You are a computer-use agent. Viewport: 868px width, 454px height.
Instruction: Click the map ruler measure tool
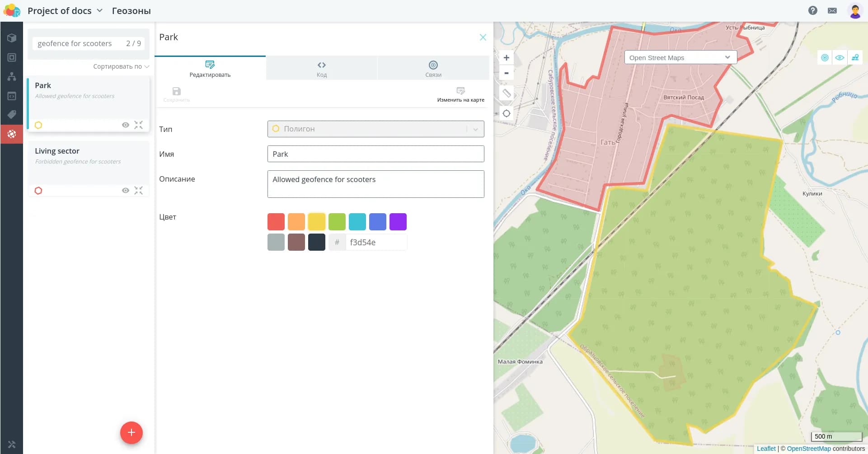click(507, 94)
